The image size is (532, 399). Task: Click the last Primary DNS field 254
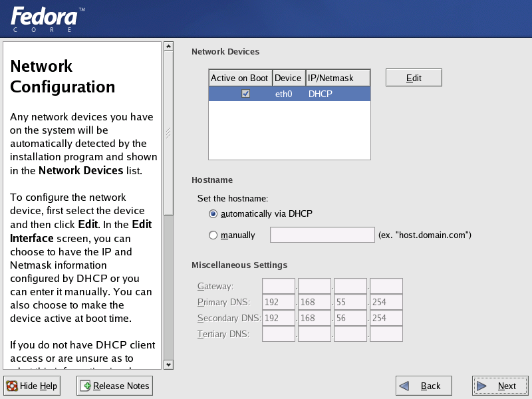point(386,302)
